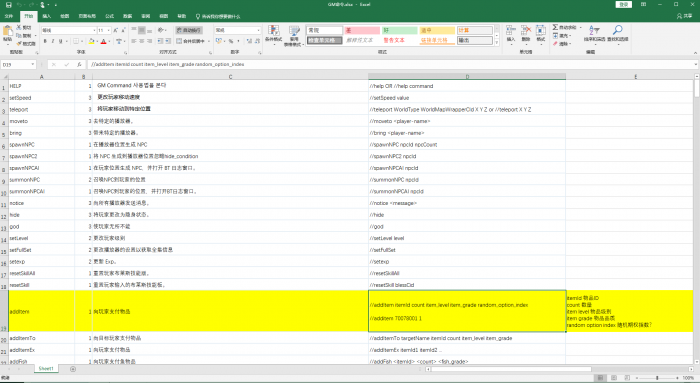This screenshot has height=383, width=700.
Task: Switch to Normal view in status bar
Action: tap(600, 378)
